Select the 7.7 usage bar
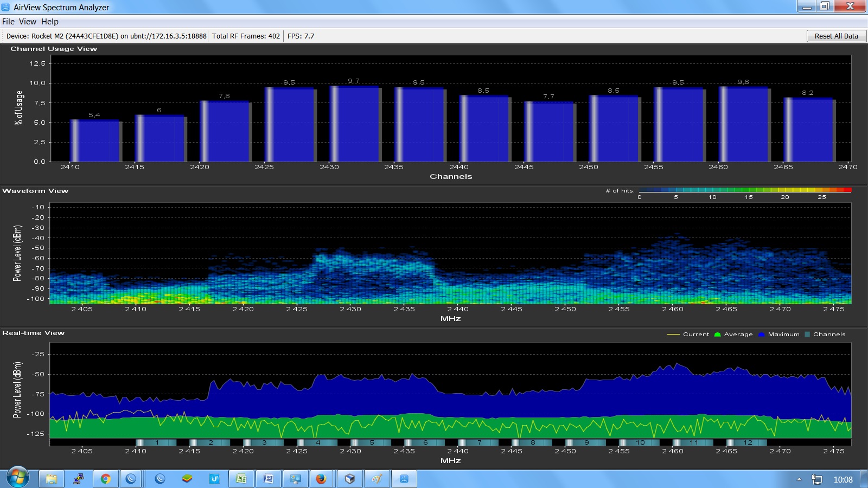The height and width of the screenshot is (488, 868). [550, 132]
